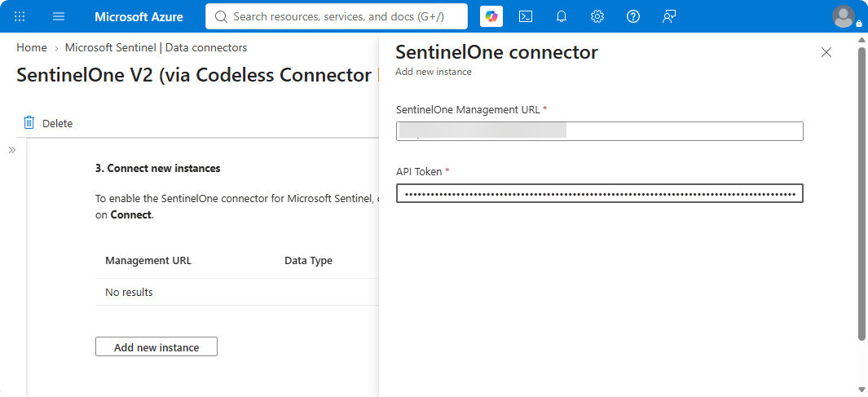
Task: Open the feedback icon
Action: (668, 16)
